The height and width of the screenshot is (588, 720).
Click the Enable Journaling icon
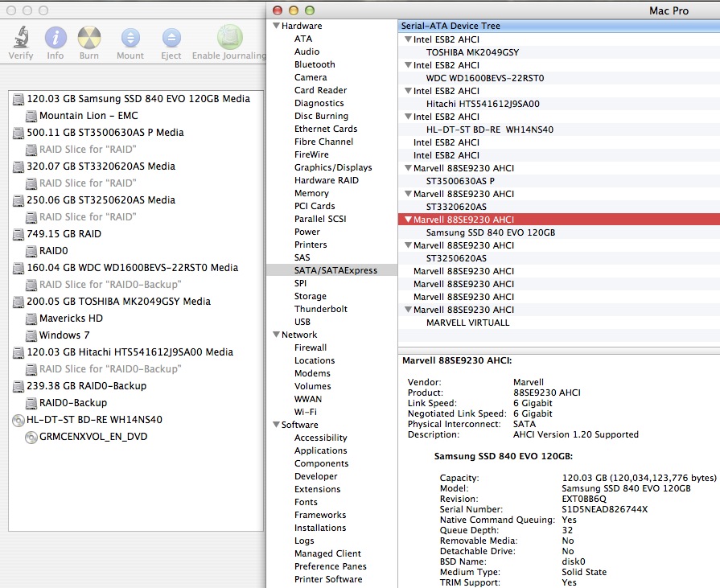pyautogui.click(x=229, y=37)
